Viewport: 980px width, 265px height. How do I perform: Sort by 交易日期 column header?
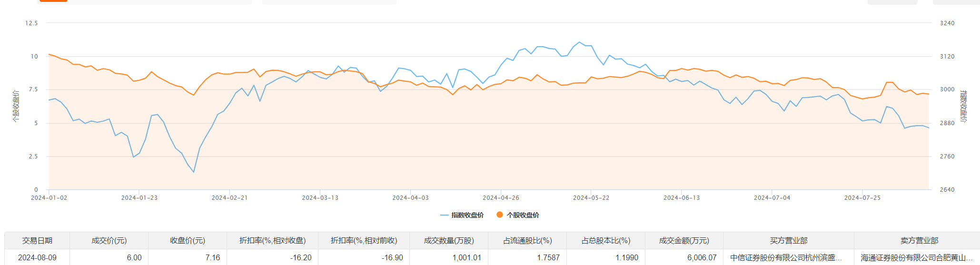37,241
